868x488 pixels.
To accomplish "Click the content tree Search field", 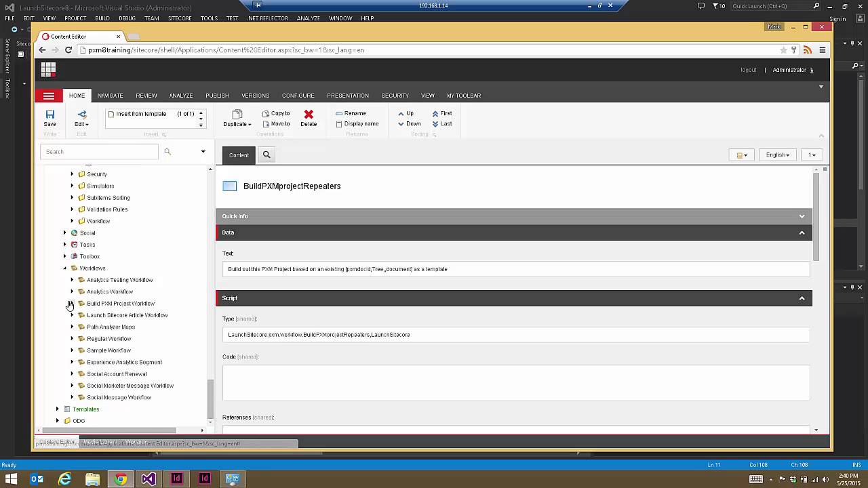I will tap(99, 152).
